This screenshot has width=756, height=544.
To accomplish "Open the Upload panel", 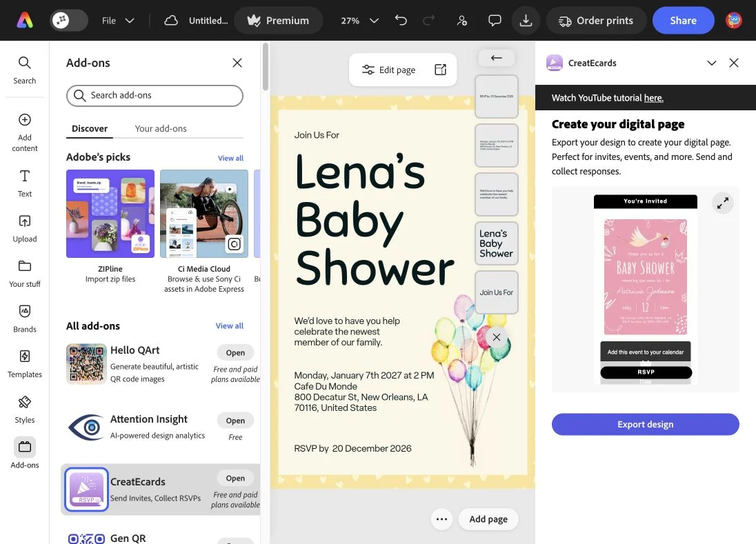I will point(25,229).
